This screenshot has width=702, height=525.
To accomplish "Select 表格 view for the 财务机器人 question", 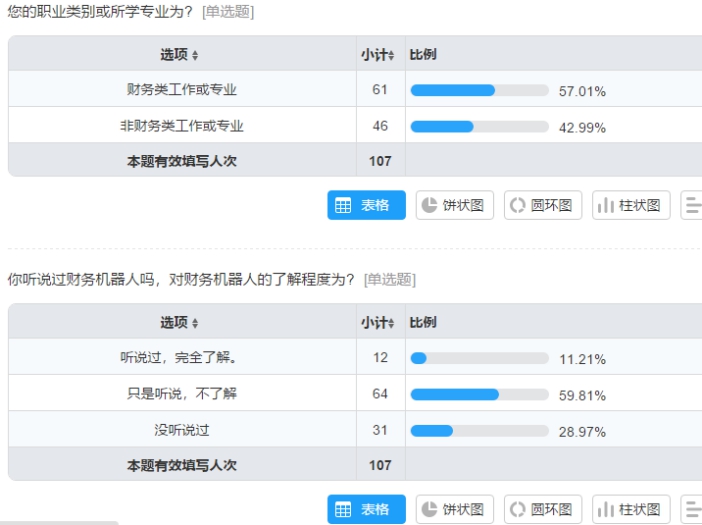I will tap(366, 509).
